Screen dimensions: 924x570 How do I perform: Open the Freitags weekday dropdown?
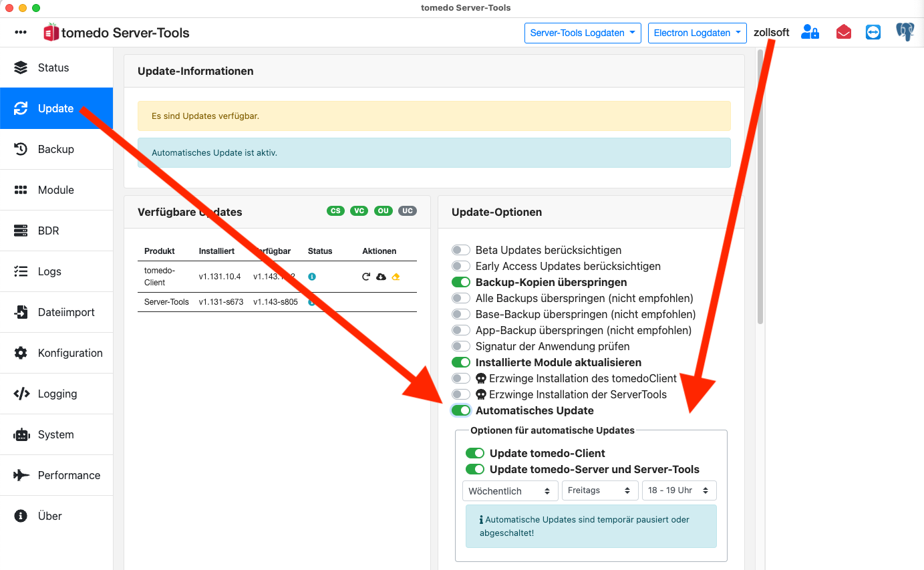point(600,490)
